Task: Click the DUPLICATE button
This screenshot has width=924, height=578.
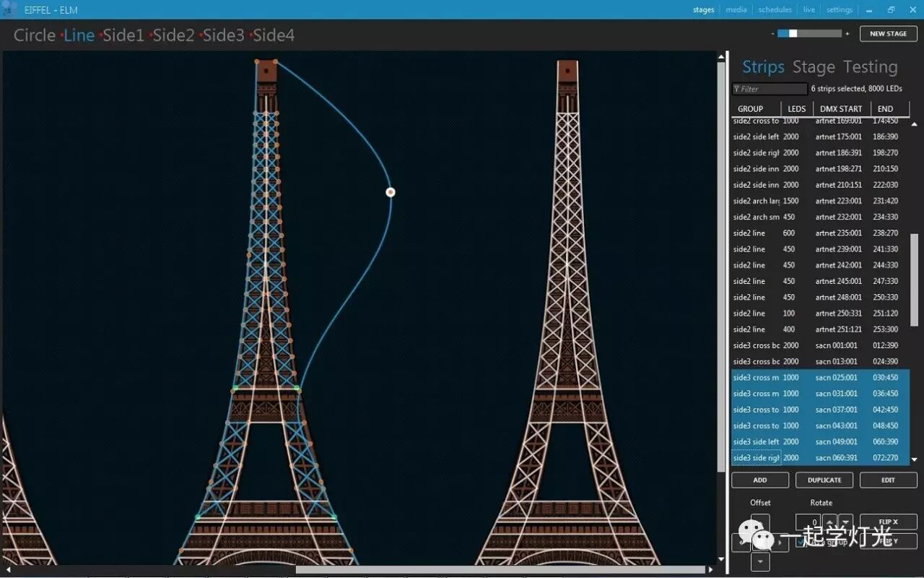Action: tap(824, 480)
